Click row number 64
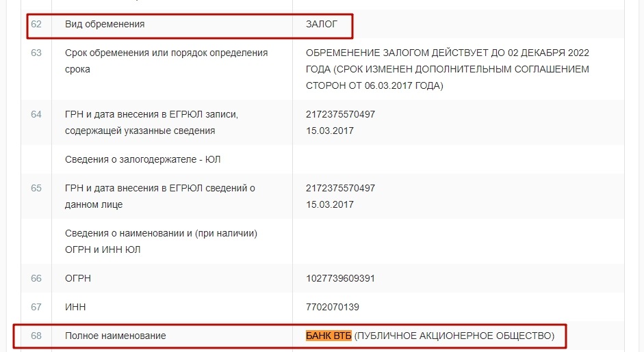This screenshot has width=644, height=352. (36, 114)
